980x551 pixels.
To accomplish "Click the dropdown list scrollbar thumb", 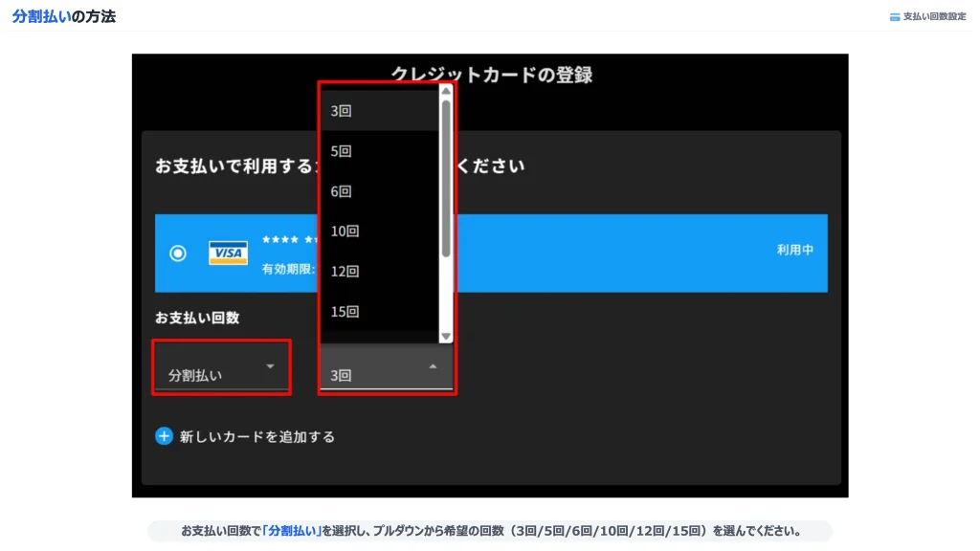I will point(445,177).
